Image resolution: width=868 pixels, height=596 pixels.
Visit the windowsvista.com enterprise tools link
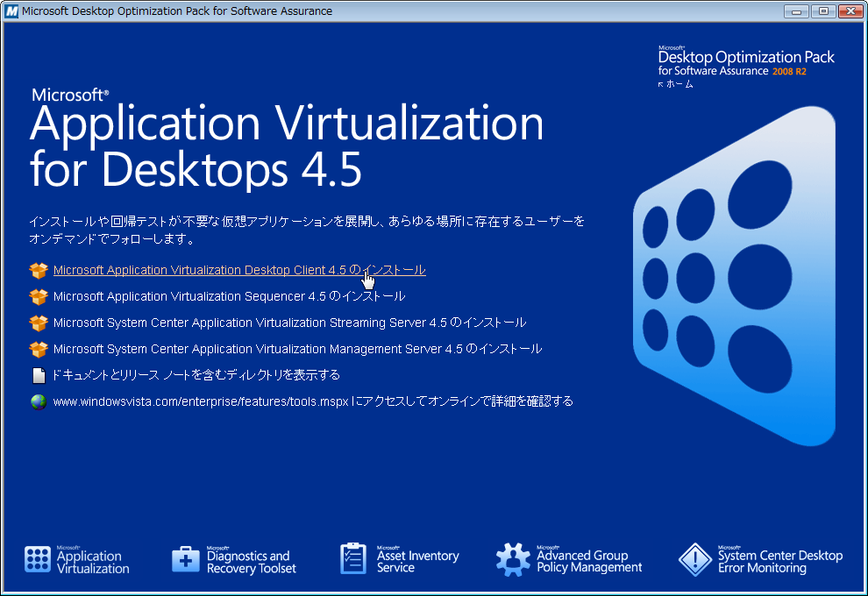click(313, 401)
